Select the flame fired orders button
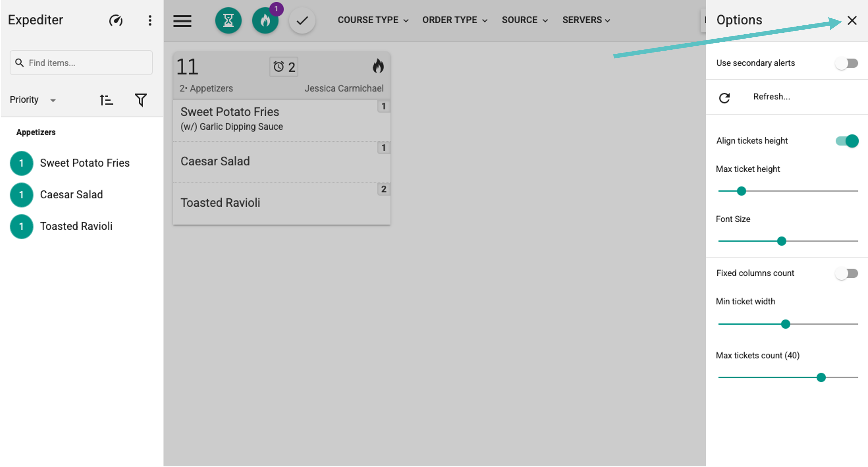Screen dimensions: 868x467 [x=265, y=20]
